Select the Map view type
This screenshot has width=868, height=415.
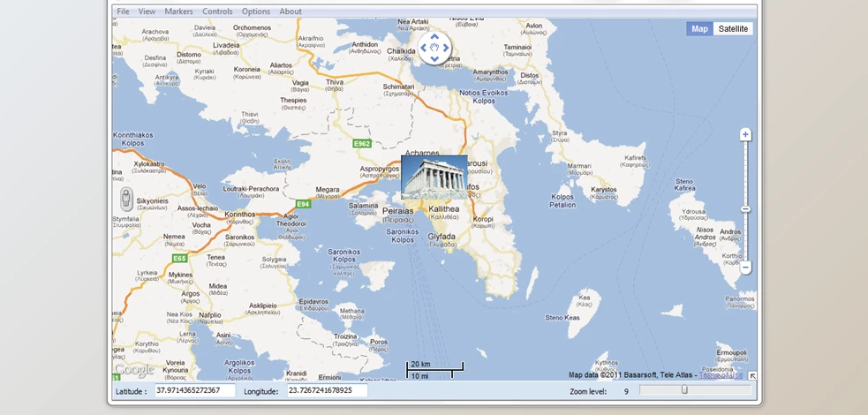[699, 29]
